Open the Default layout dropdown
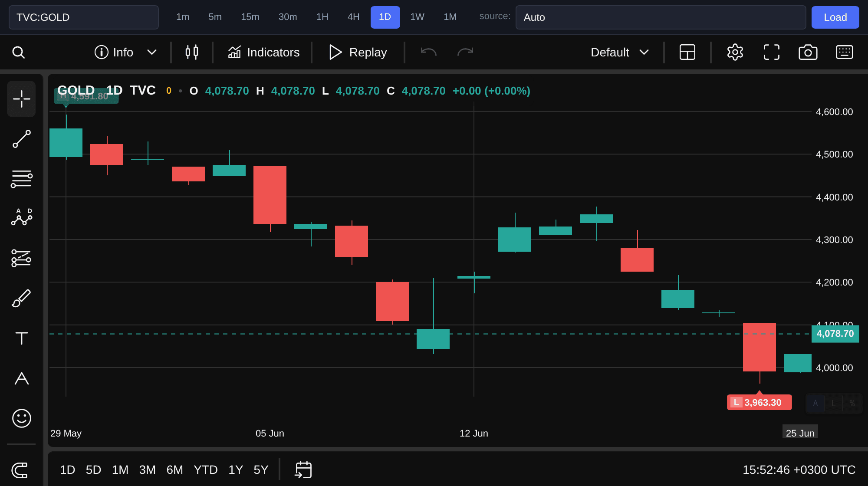Viewport: 868px width, 486px height. point(619,52)
